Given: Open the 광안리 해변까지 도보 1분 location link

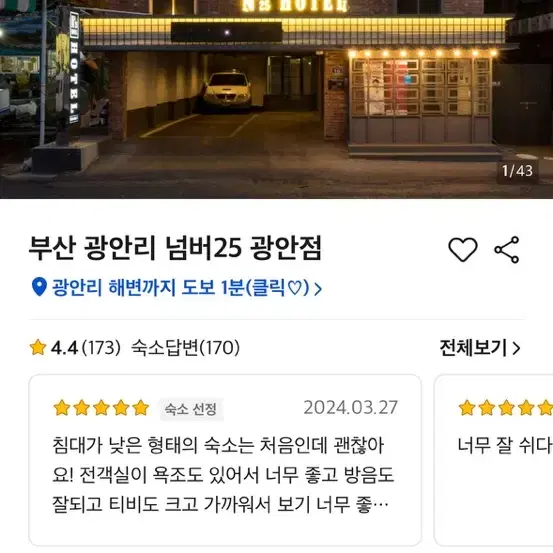Looking at the screenshot, I should tap(180, 287).
